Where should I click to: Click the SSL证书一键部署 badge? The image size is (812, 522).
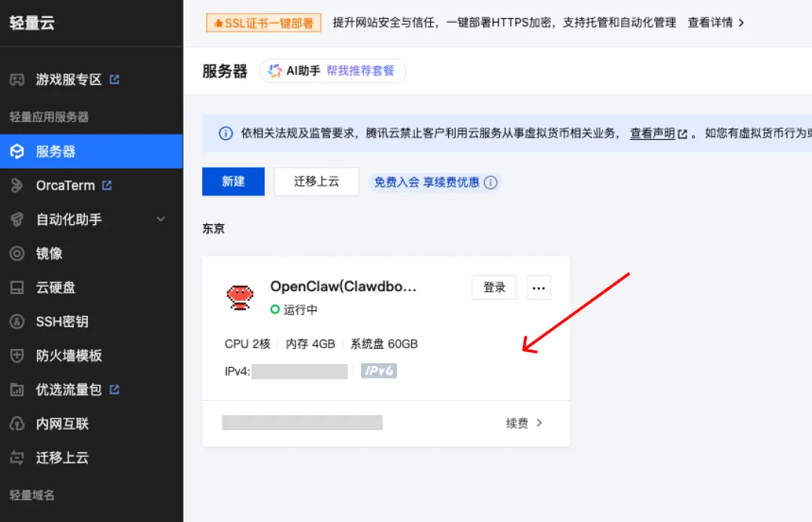click(264, 23)
